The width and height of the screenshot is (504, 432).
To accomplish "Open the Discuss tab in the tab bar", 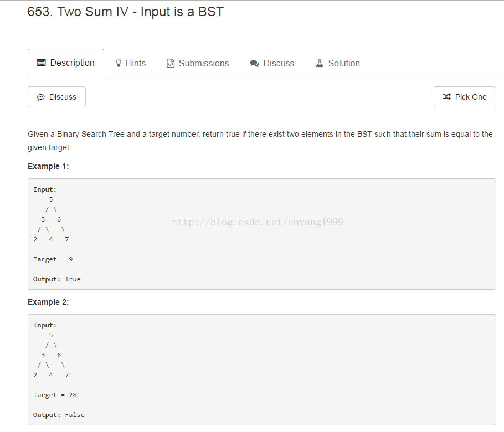I will point(279,64).
